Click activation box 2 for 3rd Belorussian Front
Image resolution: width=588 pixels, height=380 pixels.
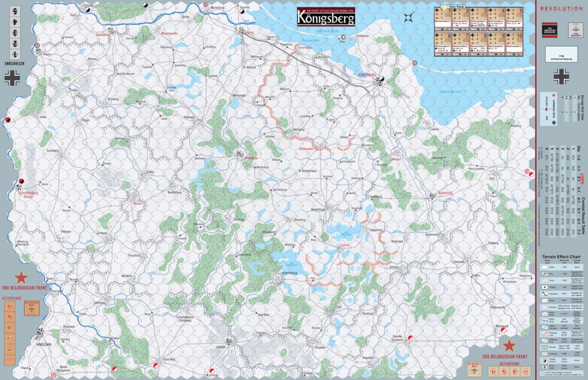(504, 371)
